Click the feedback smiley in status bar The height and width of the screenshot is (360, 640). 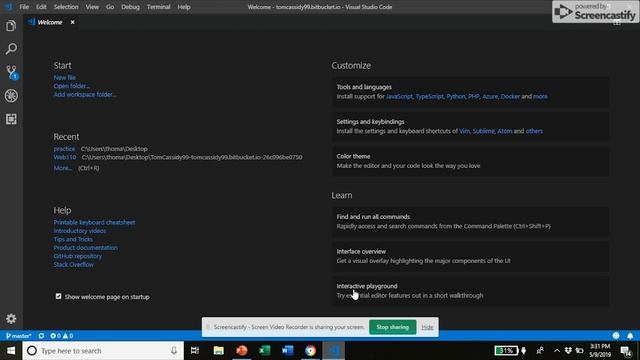[616, 336]
